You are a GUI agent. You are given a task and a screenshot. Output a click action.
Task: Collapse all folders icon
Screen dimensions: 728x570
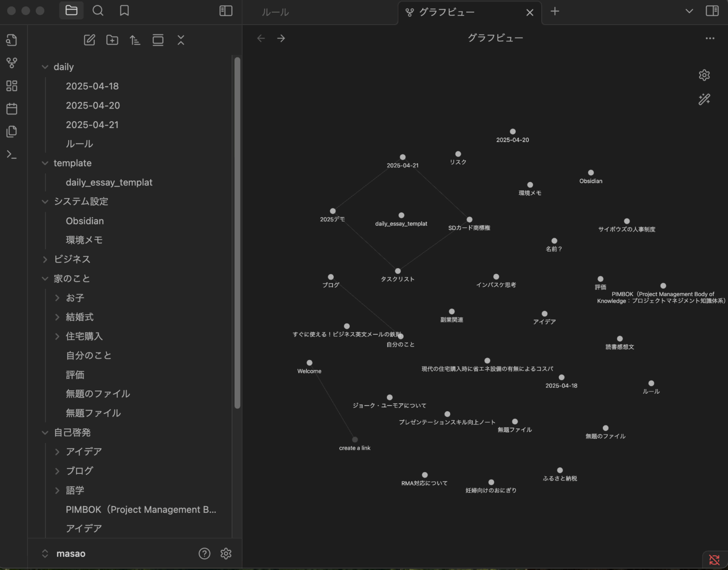click(181, 40)
